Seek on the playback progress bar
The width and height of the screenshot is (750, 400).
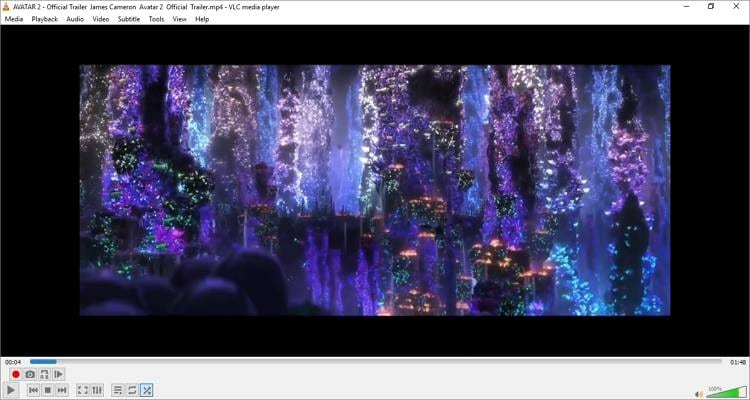point(375,362)
